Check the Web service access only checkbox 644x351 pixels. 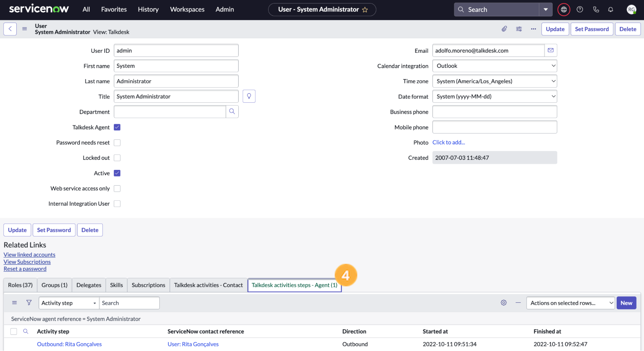pyautogui.click(x=117, y=188)
